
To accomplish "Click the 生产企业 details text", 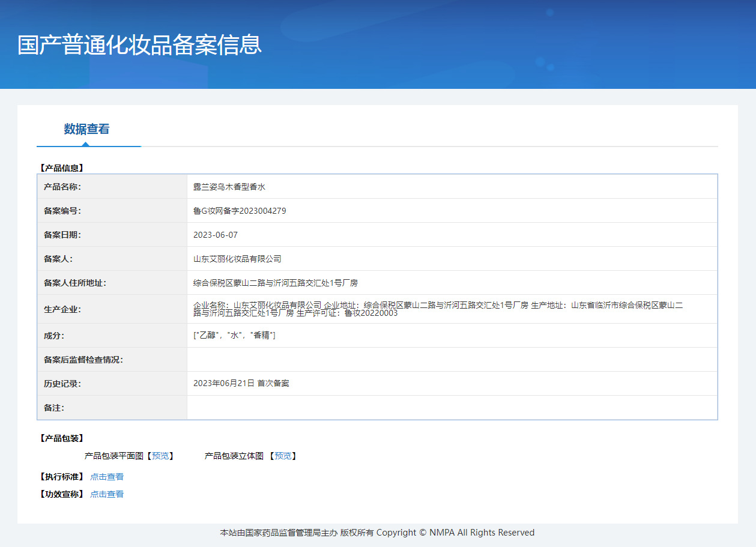I will click(438, 309).
